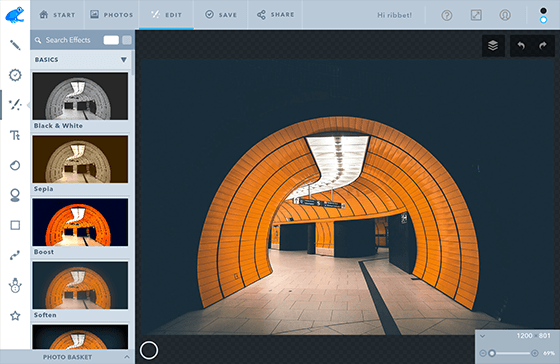Collapse the Basics effects category

click(124, 60)
